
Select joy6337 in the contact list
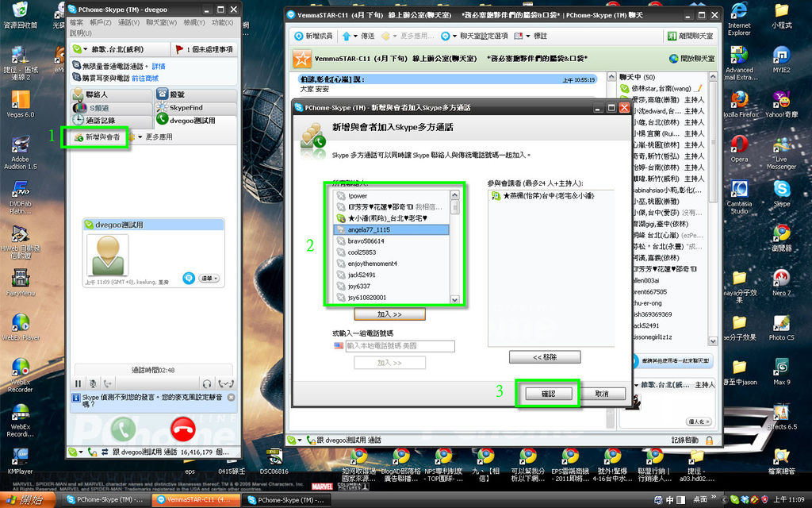point(392,286)
